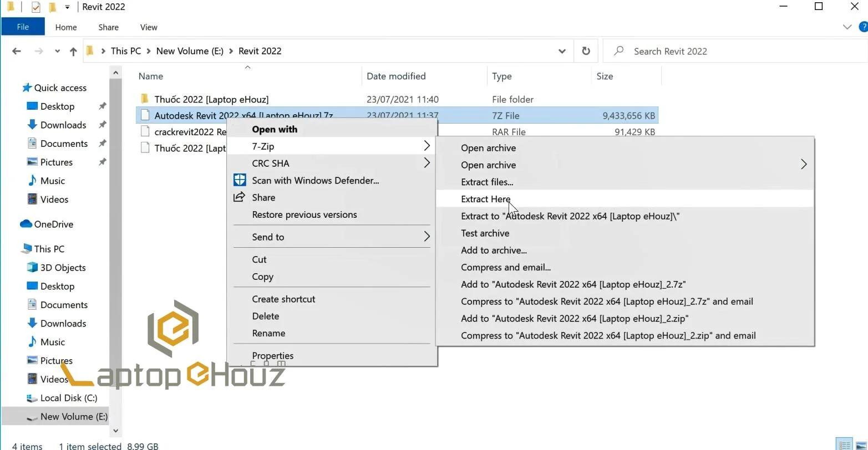
Task: Open the Help question mark icon
Action: click(x=863, y=27)
